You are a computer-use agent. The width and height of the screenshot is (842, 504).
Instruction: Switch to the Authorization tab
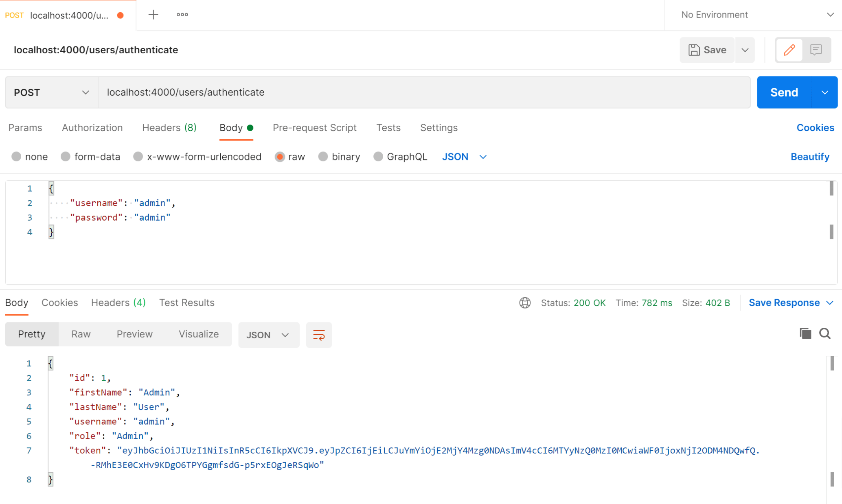pyautogui.click(x=91, y=128)
